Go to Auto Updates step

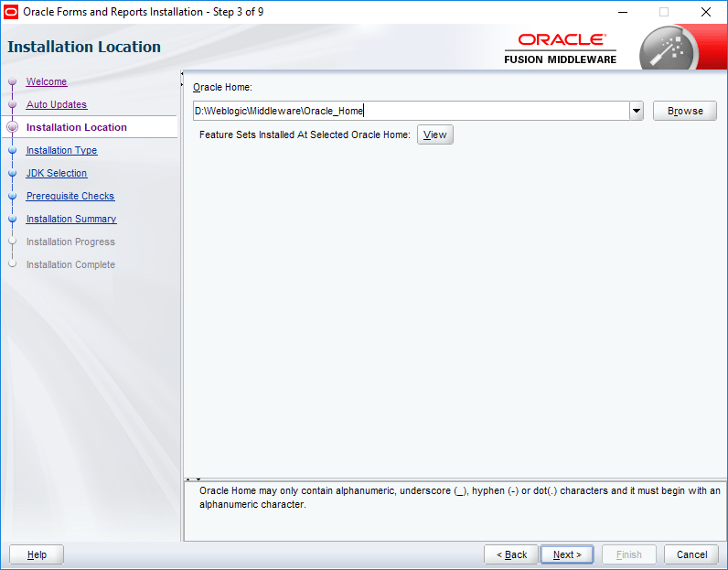(x=56, y=104)
